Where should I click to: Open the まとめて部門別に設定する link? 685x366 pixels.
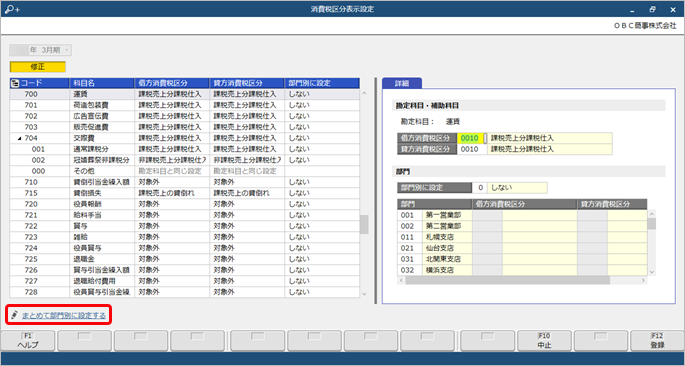pyautogui.click(x=64, y=315)
